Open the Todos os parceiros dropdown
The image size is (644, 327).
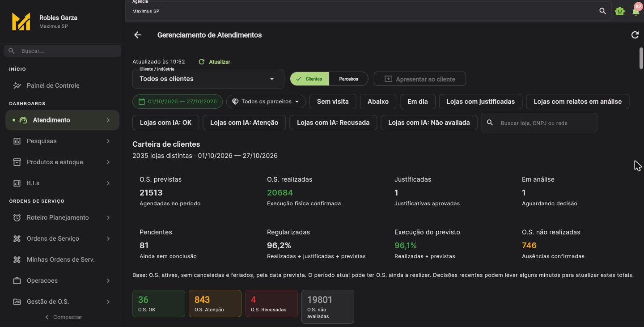click(266, 102)
